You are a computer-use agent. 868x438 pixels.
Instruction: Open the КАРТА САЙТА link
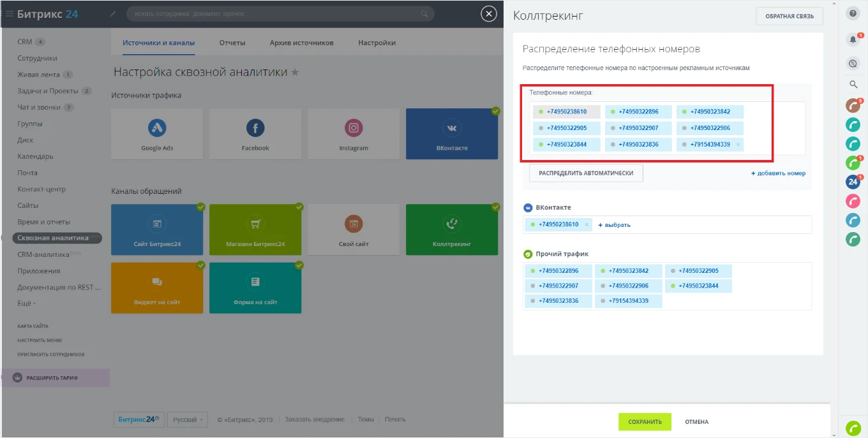[x=33, y=326]
